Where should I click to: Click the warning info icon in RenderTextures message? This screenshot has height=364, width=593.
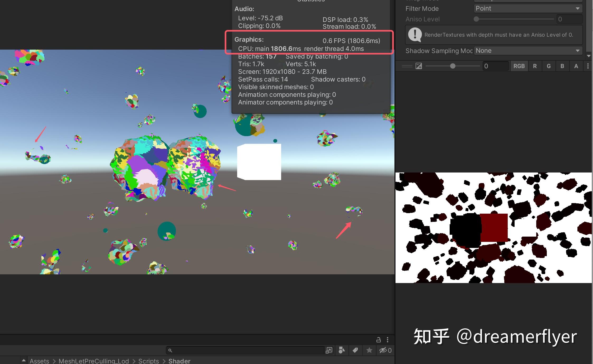coord(414,35)
